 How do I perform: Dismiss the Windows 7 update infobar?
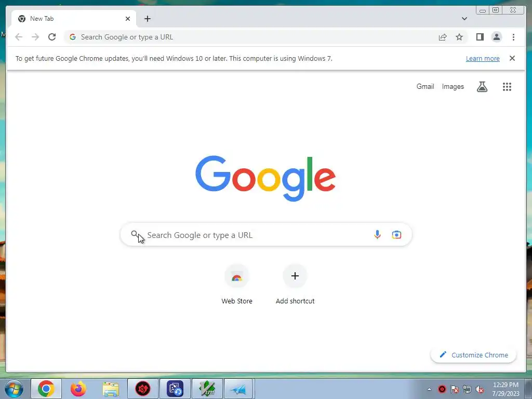512,58
